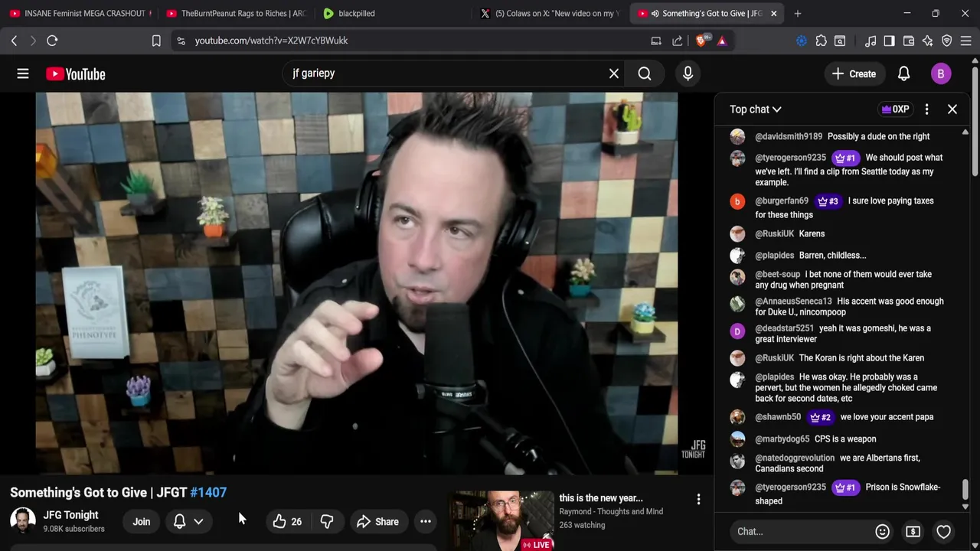Reload the current page
The height and width of the screenshot is (551, 980).
[x=52, y=41]
